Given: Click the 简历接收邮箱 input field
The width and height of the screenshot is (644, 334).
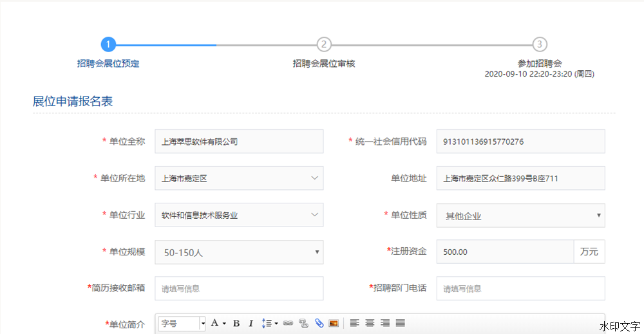Looking at the screenshot, I should coord(239,288).
